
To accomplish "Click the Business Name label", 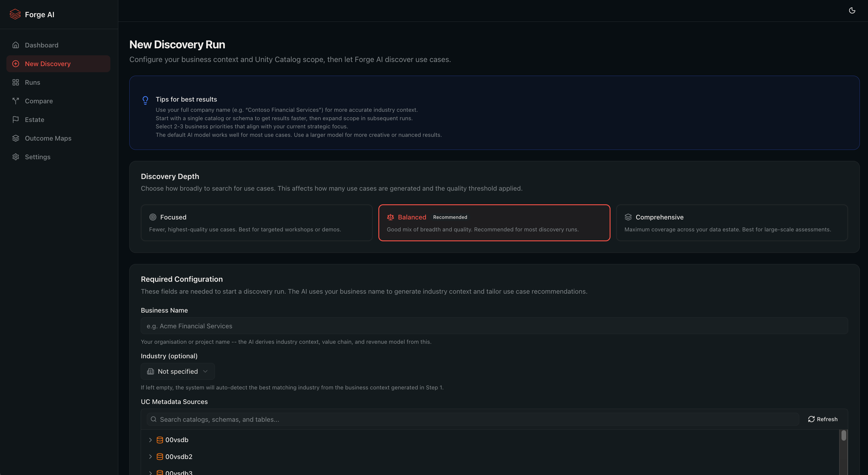I will click(x=164, y=310).
